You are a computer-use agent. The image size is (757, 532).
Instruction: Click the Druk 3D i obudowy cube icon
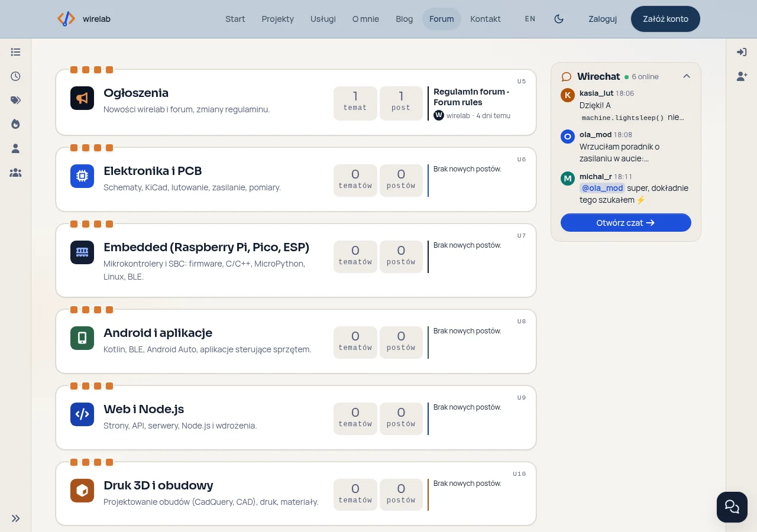pos(82,491)
